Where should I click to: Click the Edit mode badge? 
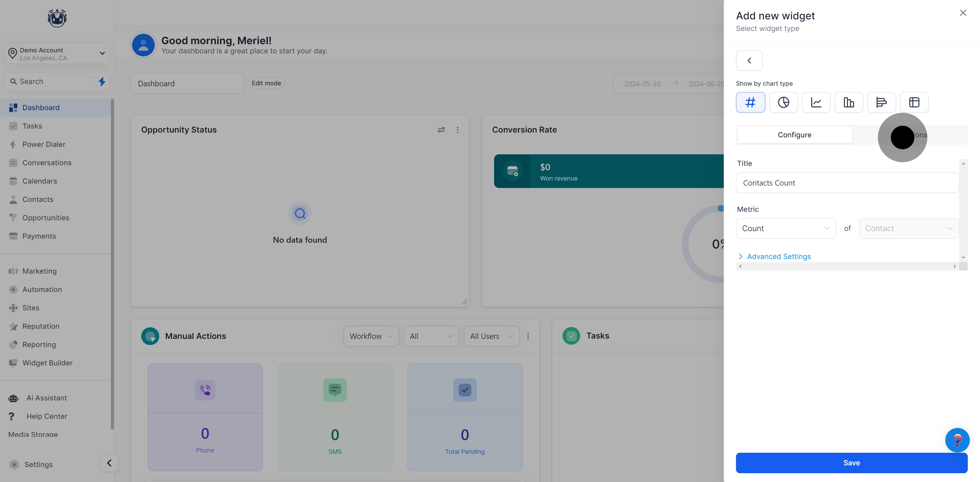point(266,83)
